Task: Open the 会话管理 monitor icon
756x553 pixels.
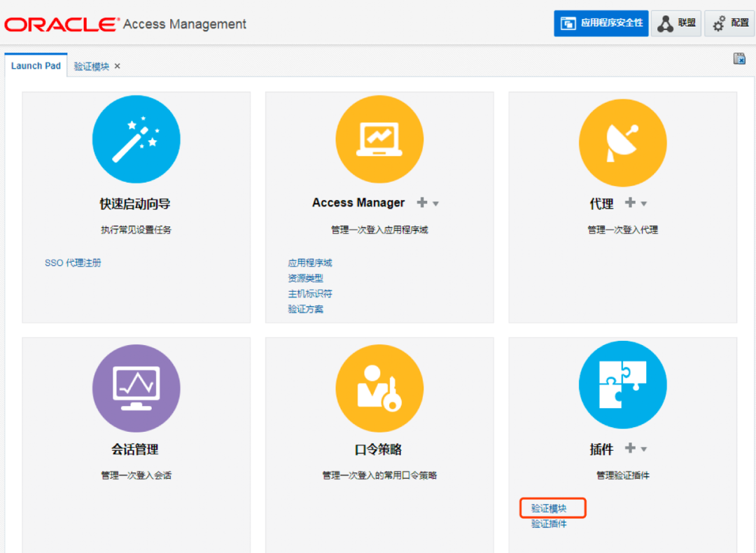Action: click(x=136, y=388)
